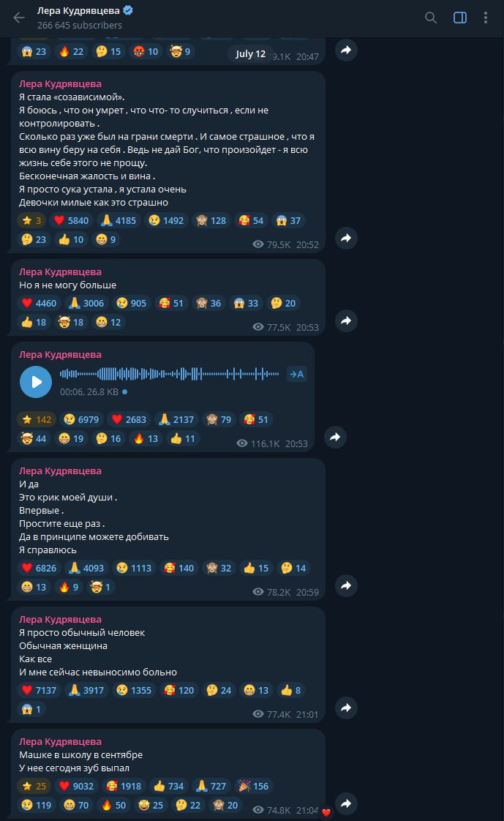The image size is (504, 821).
Task: Seek in the voice message waveform
Action: [x=169, y=374]
